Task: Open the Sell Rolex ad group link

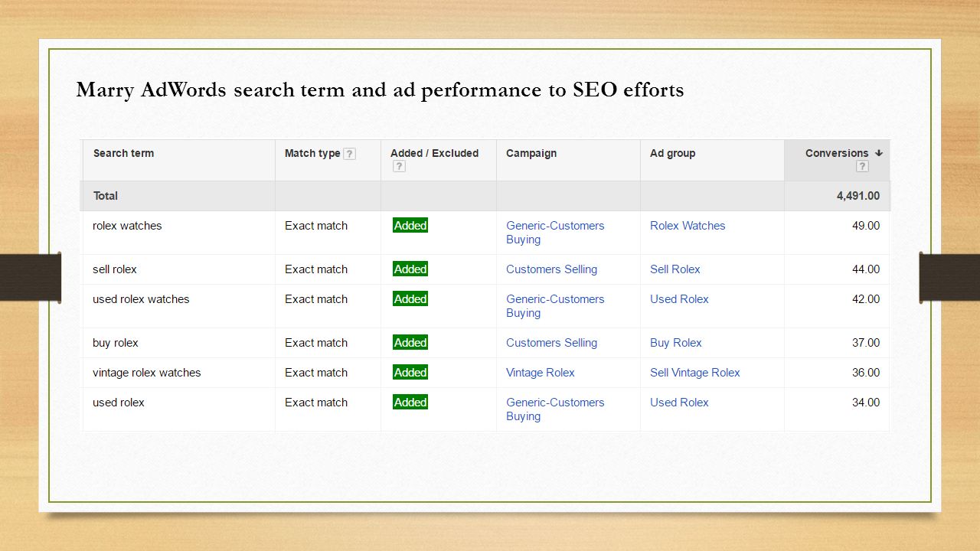Action: point(675,269)
